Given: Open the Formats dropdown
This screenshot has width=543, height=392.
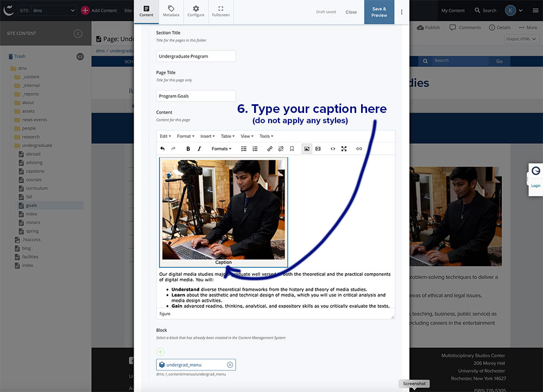Looking at the screenshot, I should point(222,149).
